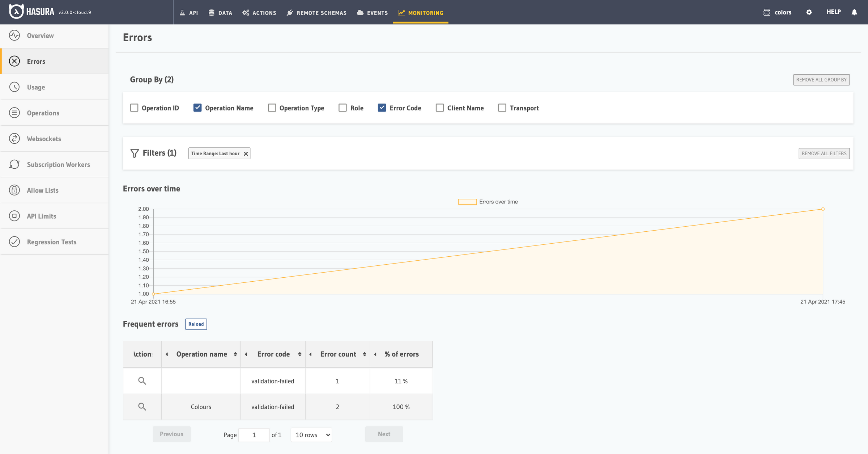Inspect the Colours error row
This screenshot has height=454, width=868.
click(x=142, y=407)
